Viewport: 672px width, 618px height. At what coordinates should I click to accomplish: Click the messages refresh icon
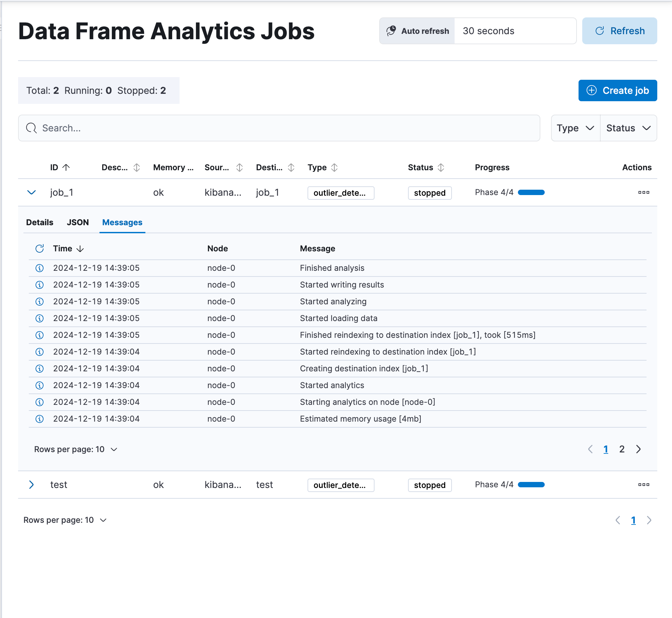(x=40, y=248)
